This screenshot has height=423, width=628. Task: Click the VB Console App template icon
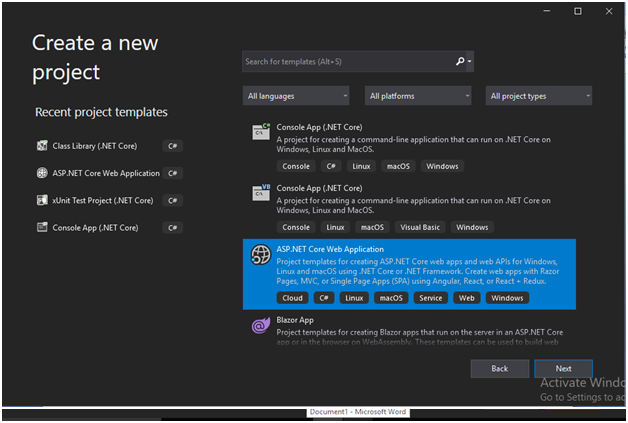261,192
